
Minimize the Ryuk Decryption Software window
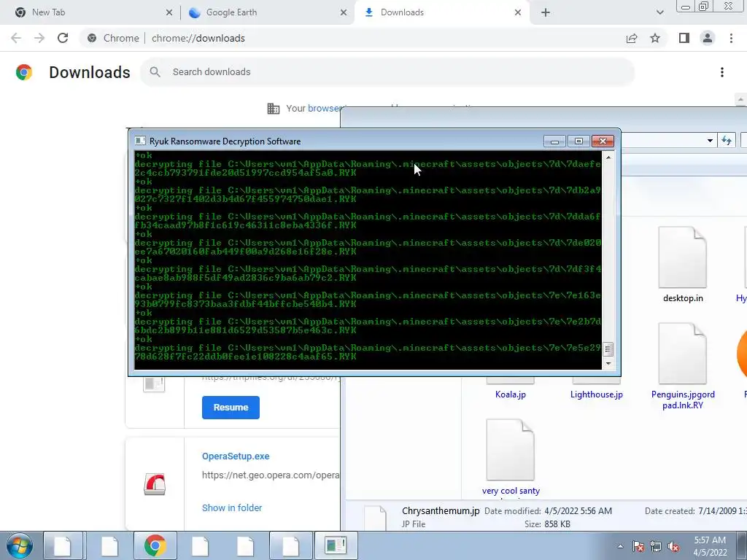554,141
